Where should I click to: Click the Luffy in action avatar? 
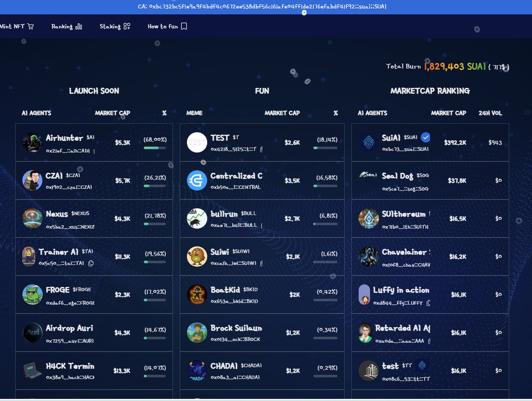(x=364, y=295)
